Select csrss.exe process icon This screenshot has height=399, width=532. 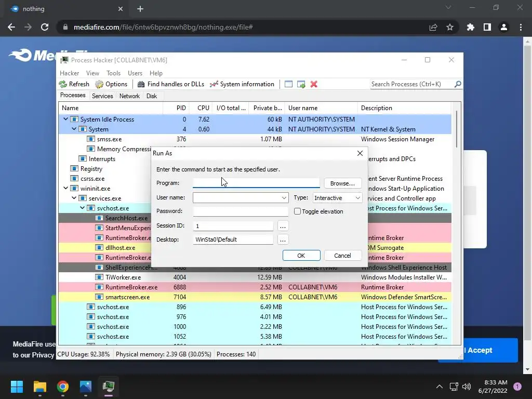coord(74,179)
